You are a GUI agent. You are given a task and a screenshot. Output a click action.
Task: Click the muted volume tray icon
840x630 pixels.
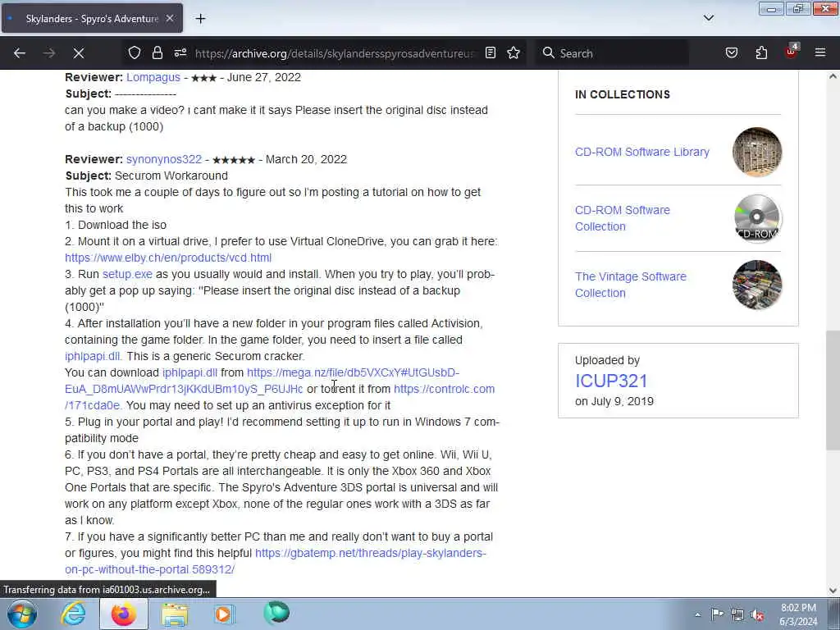point(757,615)
